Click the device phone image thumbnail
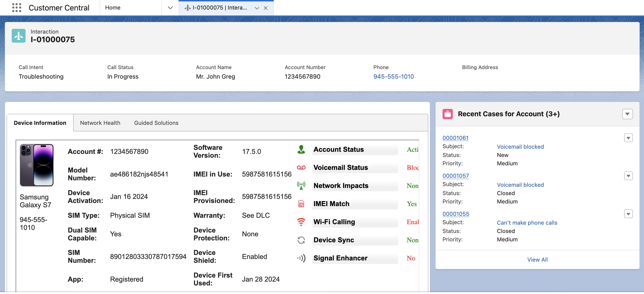 37,165
